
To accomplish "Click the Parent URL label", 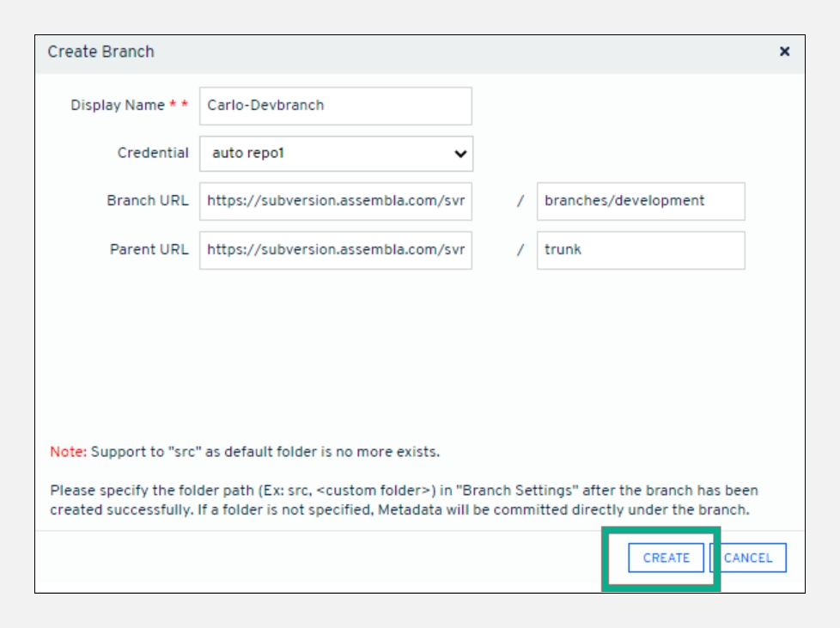I will point(149,249).
